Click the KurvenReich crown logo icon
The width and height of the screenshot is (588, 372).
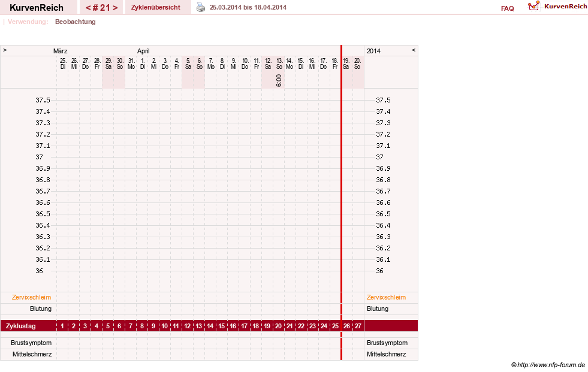point(533,6)
